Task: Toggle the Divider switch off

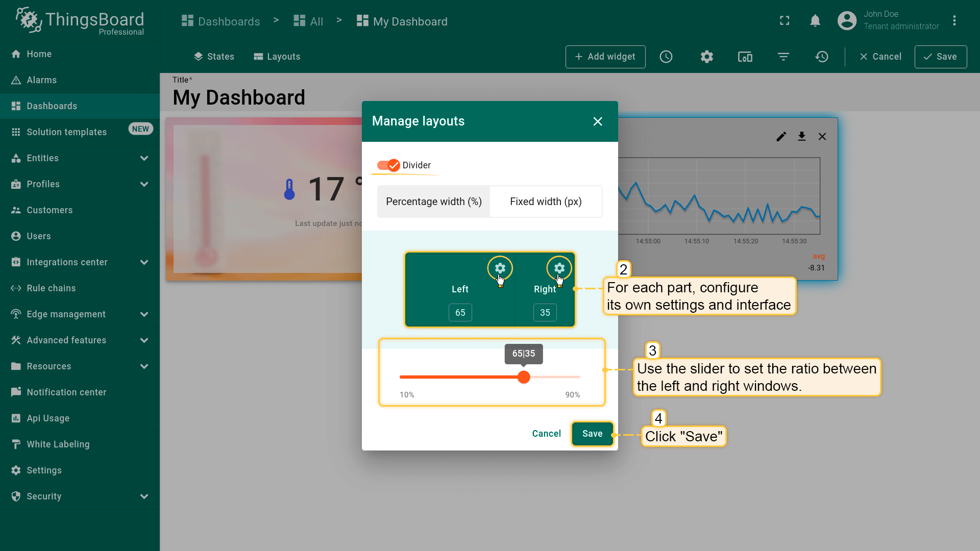Action: pos(388,165)
